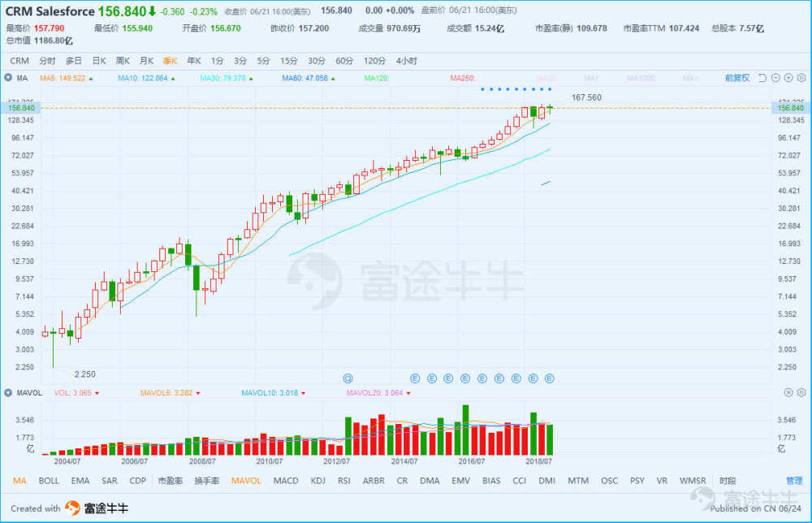Show the PSY indicator
The height and width of the screenshot is (523, 812).
[x=637, y=481]
